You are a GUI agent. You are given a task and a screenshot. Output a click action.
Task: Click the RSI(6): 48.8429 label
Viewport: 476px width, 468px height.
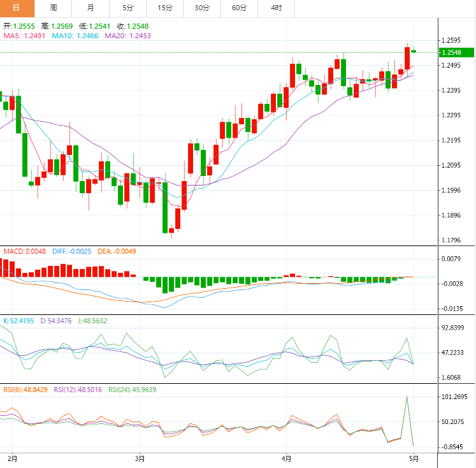(25, 390)
